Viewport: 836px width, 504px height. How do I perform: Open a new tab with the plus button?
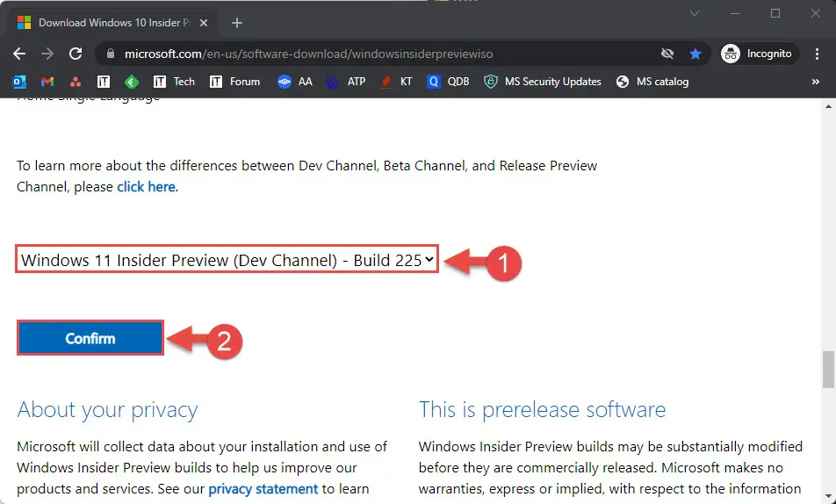tap(237, 23)
